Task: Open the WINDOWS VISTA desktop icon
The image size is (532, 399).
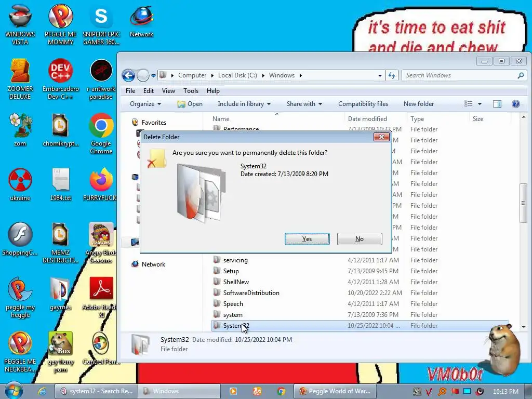Action: [20, 24]
